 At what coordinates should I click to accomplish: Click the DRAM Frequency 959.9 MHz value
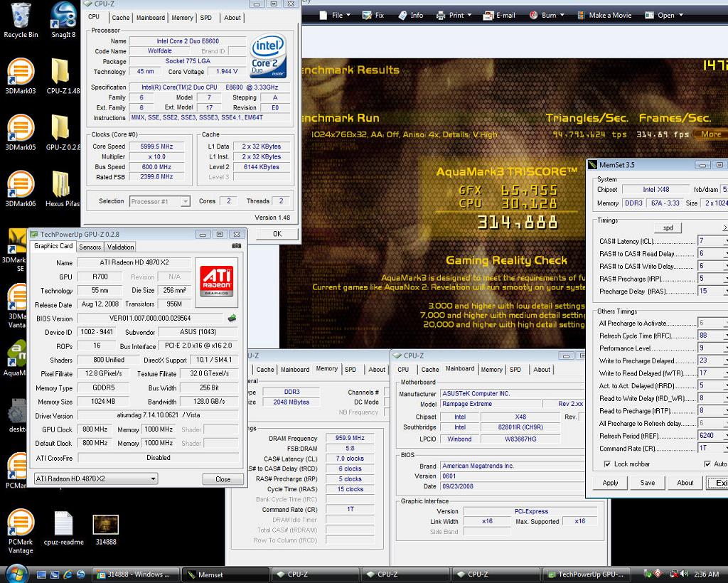point(350,438)
